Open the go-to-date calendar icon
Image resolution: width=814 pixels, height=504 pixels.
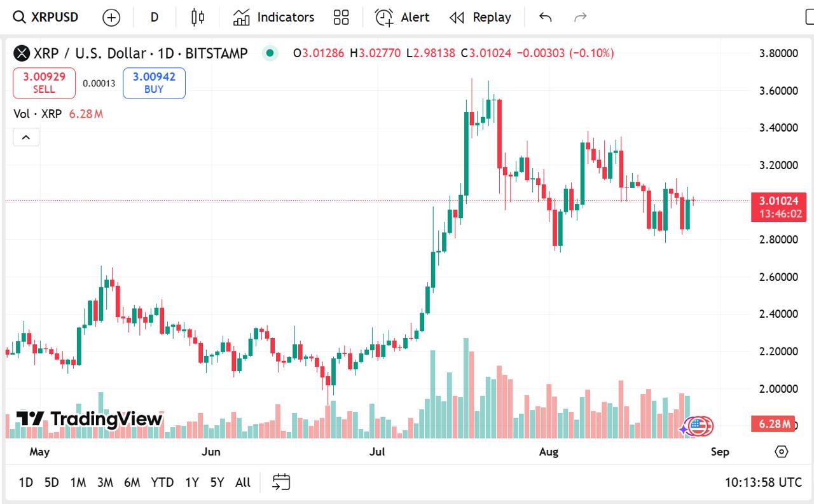click(281, 482)
